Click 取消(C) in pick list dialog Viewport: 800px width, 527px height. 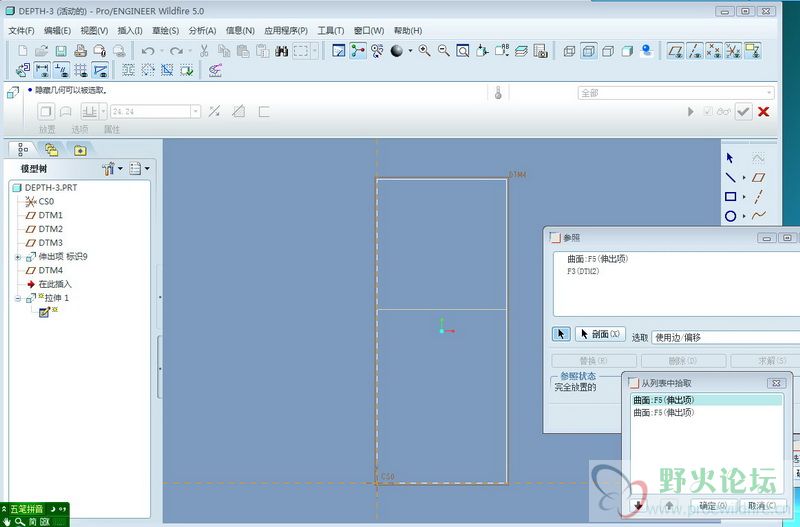click(x=762, y=506)
